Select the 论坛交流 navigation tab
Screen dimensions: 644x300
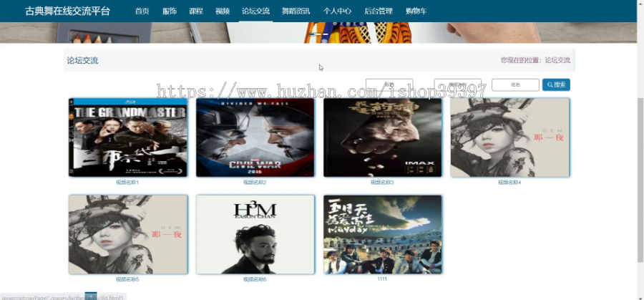tap(256, 11)
